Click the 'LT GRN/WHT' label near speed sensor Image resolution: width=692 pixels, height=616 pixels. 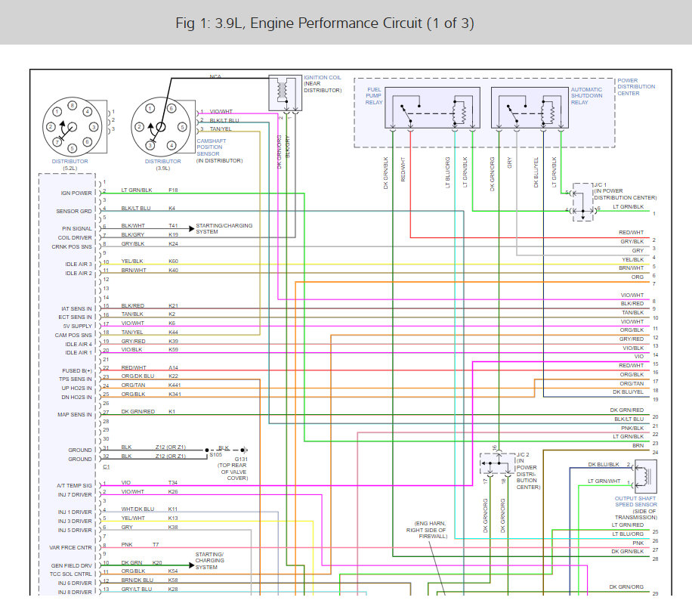click(x=604, y=481)
